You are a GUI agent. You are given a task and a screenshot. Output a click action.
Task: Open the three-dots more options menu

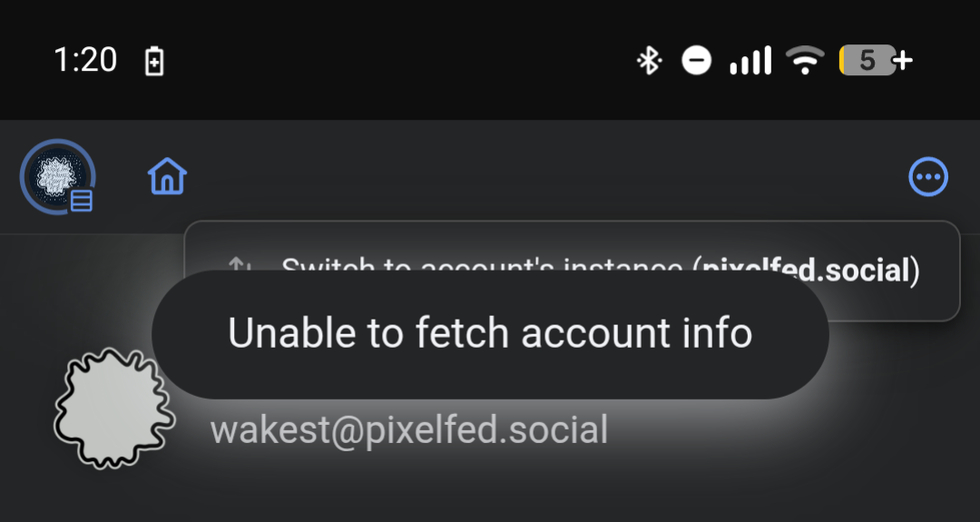(928, 177)
